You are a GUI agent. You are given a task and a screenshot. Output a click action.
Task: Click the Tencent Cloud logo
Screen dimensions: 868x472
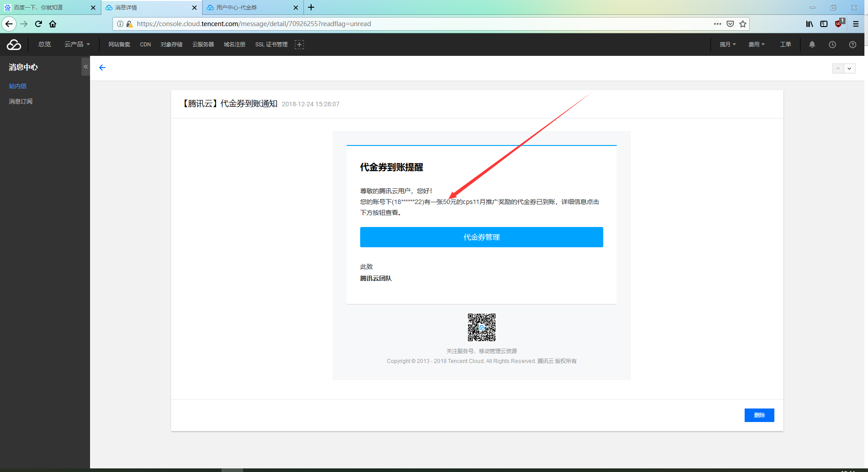(x=14, y=45)
